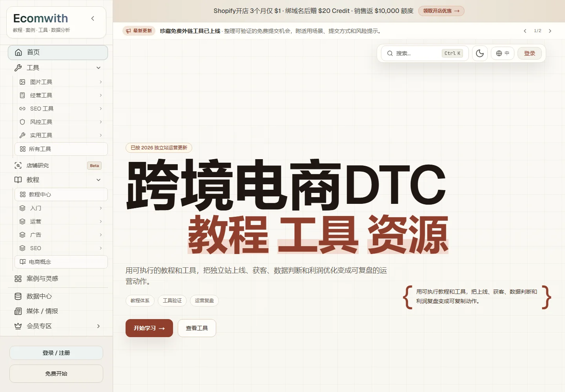Collapse the 教程 section chevron
The image size is (565, 392).
coord(98,180)
